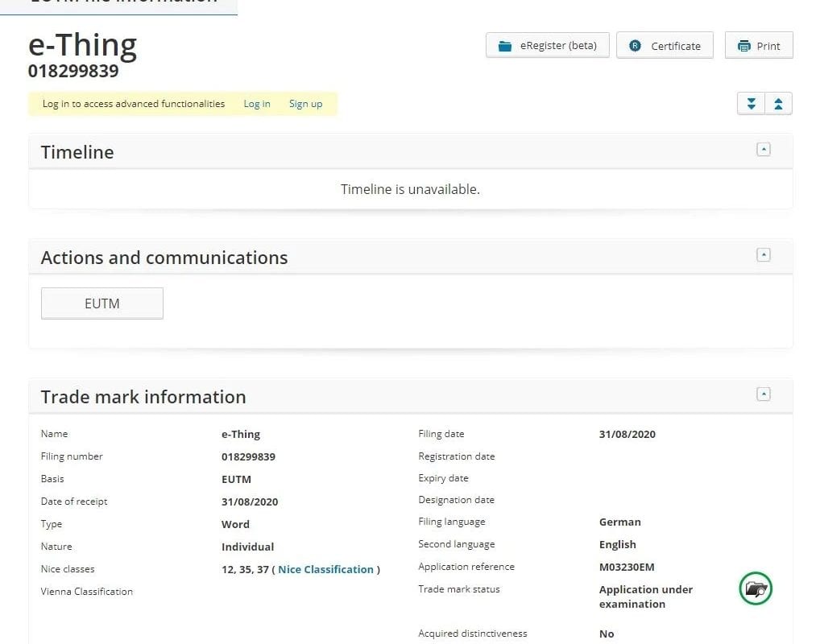820x644 pixels.
Task: Click the Certificate button
Action: [x=665, y=45]
